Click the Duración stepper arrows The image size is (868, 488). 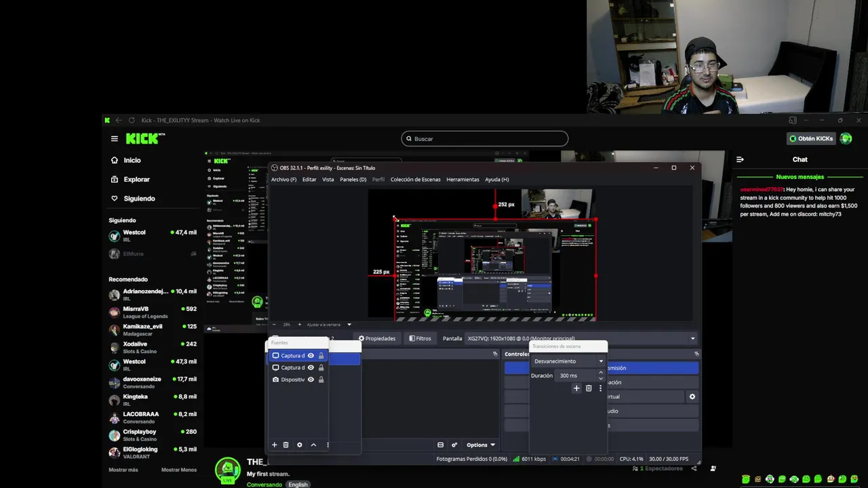coord(600,375)
